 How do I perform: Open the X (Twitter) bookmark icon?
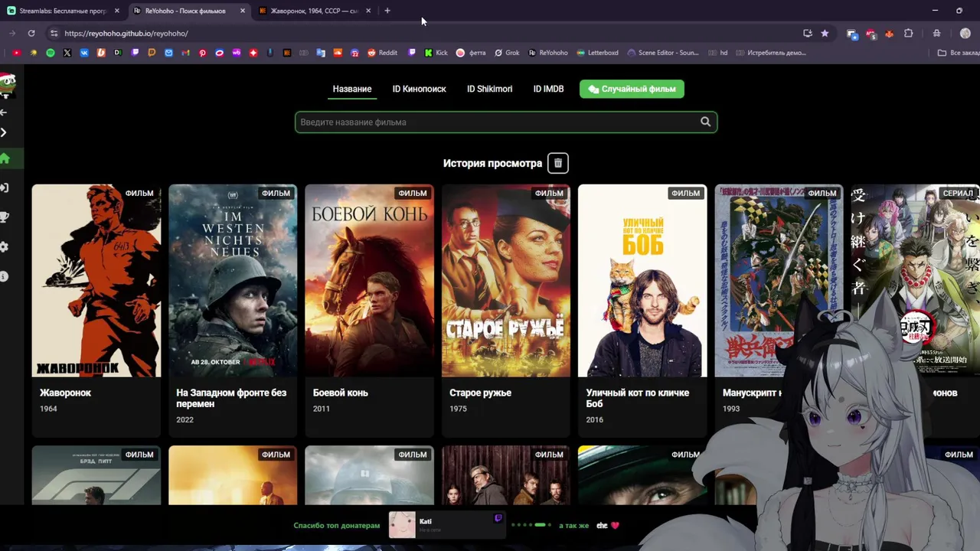click(67, 53)
